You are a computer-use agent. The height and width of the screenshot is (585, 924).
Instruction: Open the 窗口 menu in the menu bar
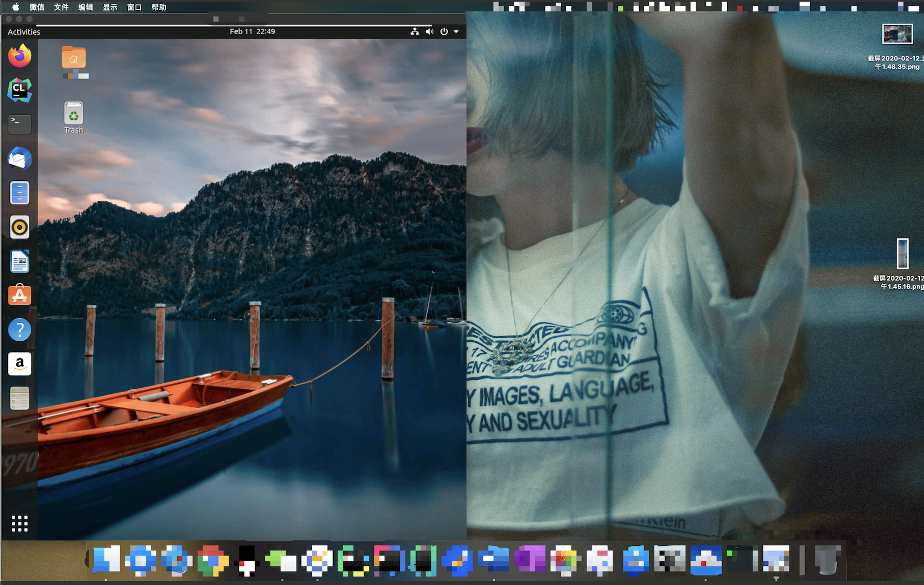click(x=135, y=7)
